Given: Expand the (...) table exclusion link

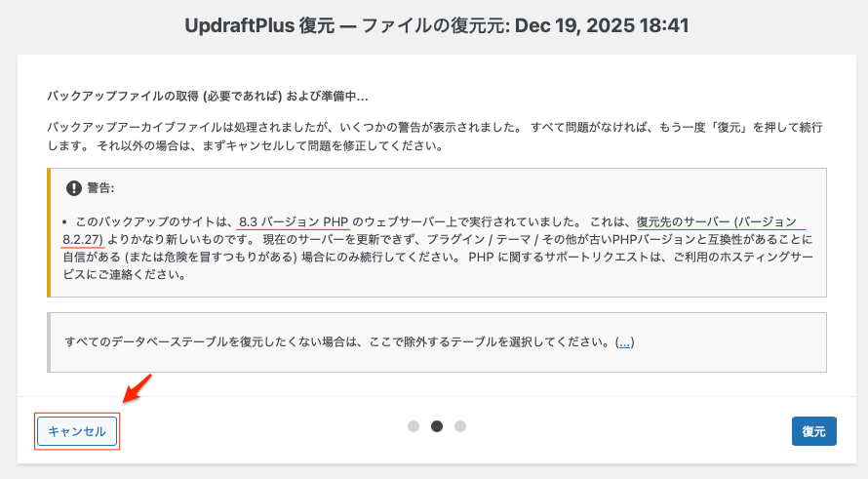Looking at the screenshot, I should pos(624,341).
